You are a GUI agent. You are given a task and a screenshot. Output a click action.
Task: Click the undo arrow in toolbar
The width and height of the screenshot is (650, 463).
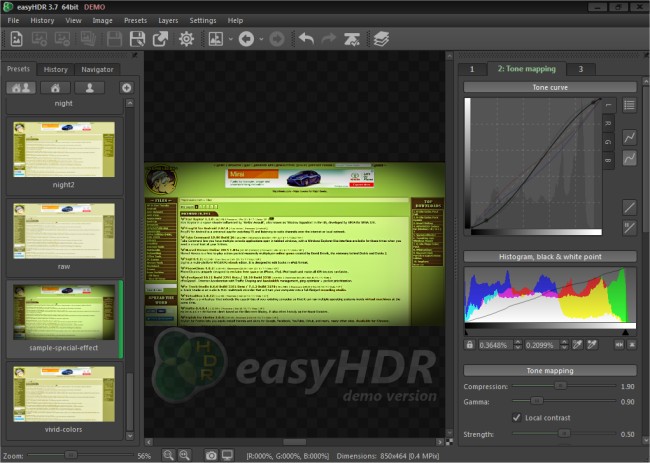pos(305,40)
